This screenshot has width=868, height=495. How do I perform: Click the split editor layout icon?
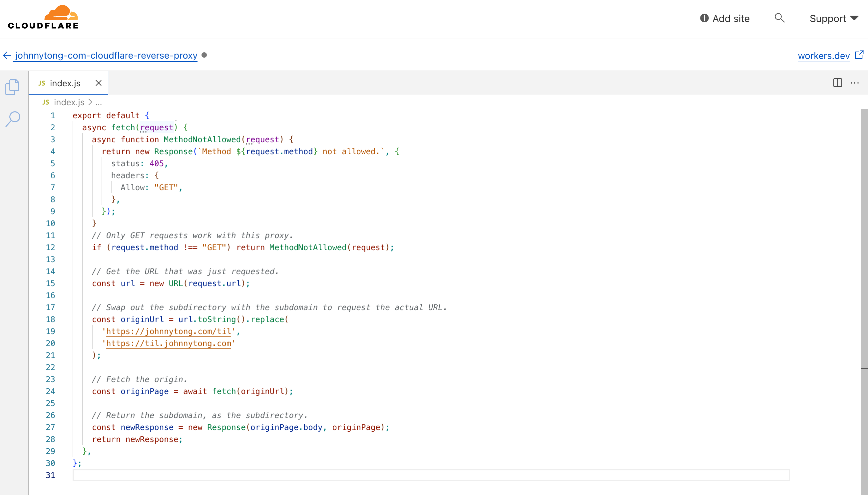[837, 83]
